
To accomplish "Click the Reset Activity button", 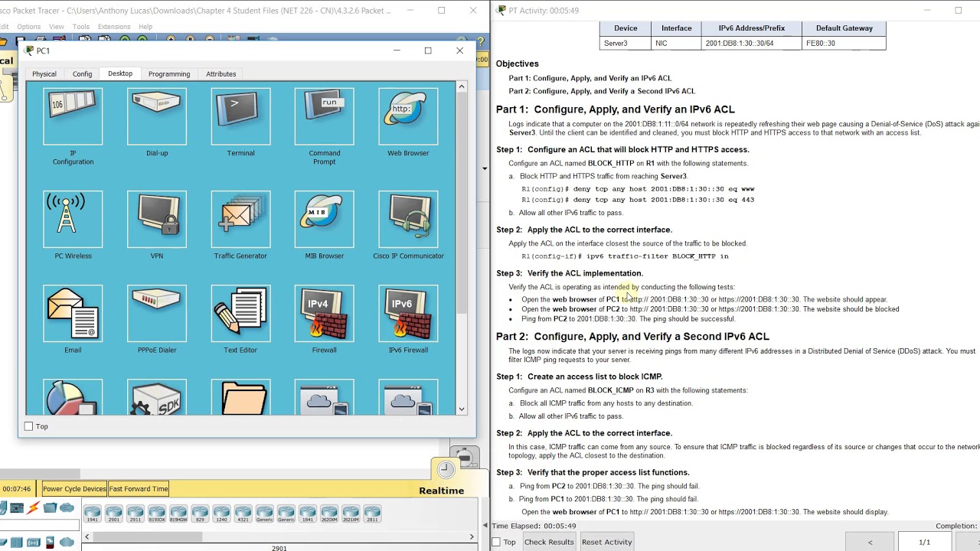I will click(607, 542).
